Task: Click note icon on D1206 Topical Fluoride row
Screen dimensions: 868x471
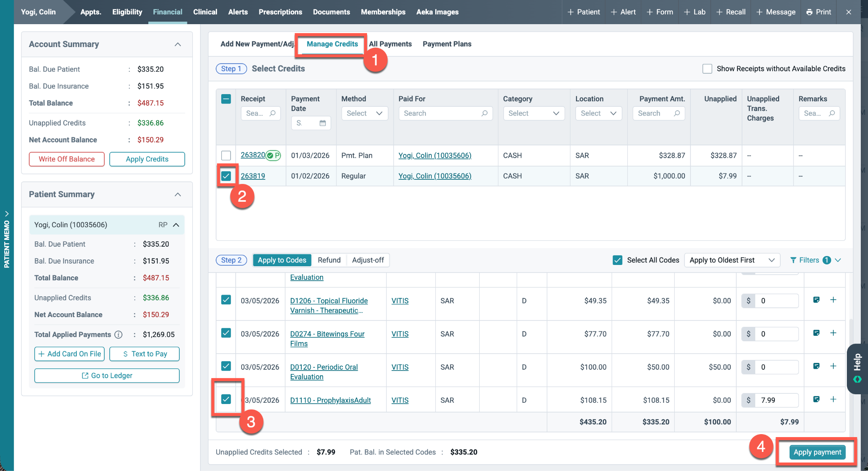Action: (x=816, y=300)
